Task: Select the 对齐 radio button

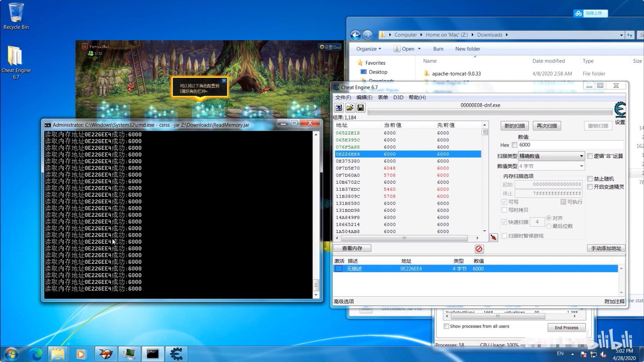Action: point(548,218)
